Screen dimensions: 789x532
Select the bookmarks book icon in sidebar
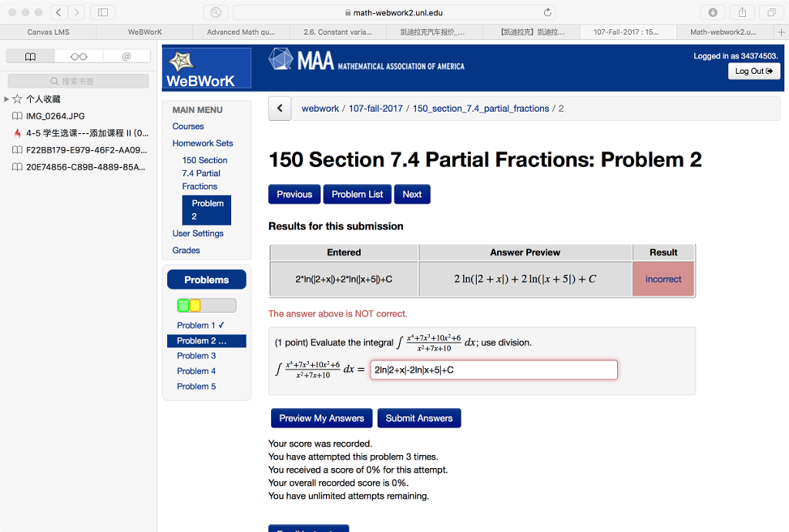(x=30, y=56)
